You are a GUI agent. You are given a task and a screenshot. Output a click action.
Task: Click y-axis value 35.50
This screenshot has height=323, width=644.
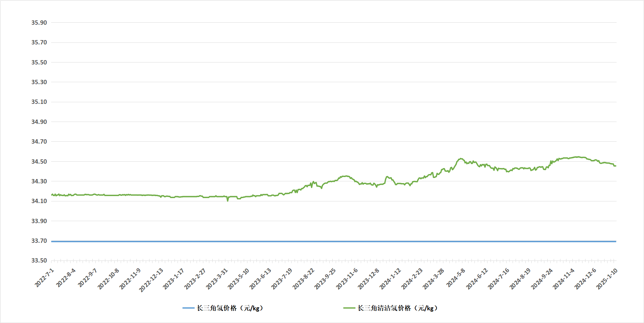[x=39, y=62]
